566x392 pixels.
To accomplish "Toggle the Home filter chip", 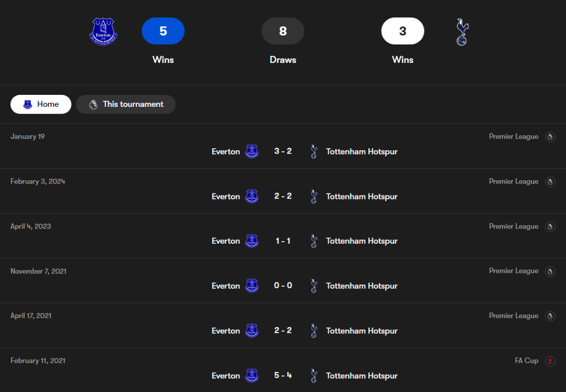I will coord(41,104).
